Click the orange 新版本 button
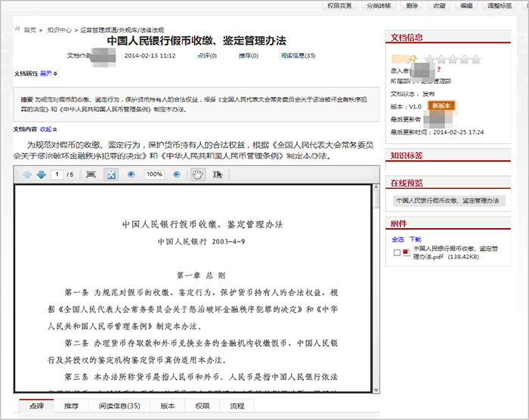Viewport: 529px width, 420px height. tap(441, 106)
